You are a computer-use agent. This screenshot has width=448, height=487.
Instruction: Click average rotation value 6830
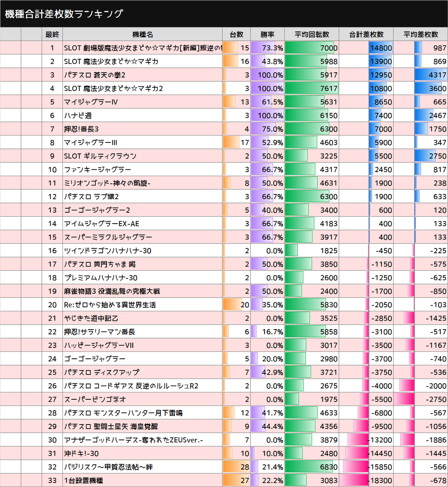[329, 467]
